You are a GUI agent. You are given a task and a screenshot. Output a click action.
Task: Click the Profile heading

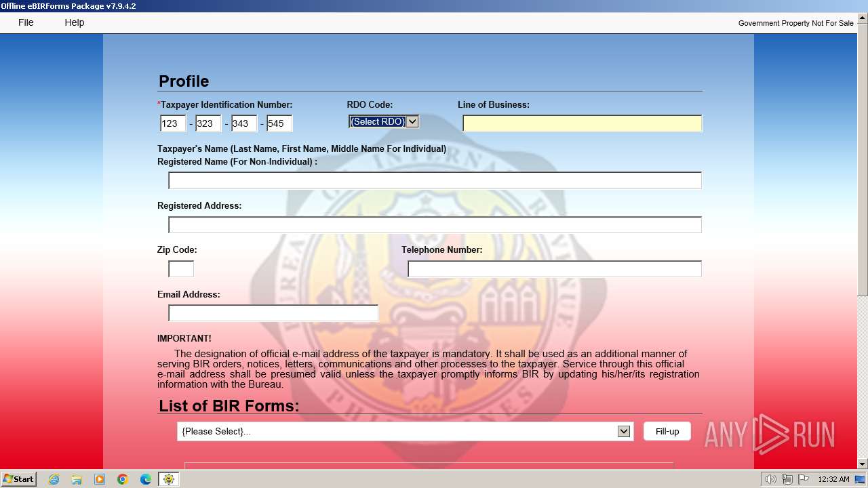click(184, 81)
